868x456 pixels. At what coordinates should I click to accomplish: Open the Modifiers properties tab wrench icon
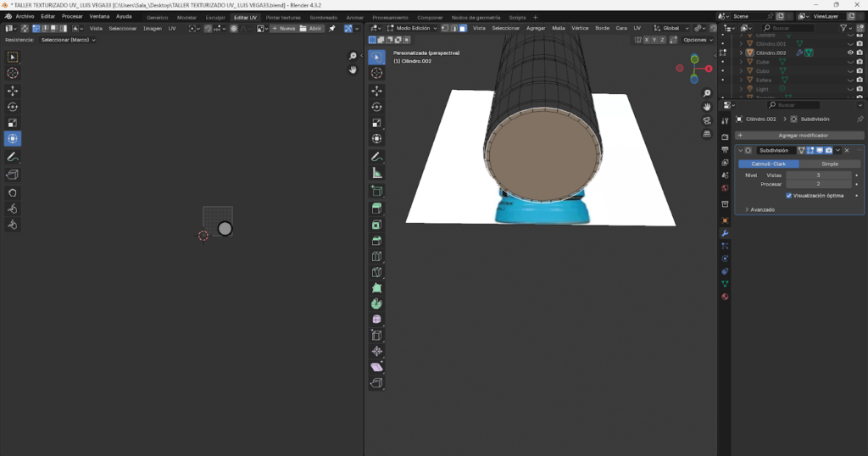[725, 233]
